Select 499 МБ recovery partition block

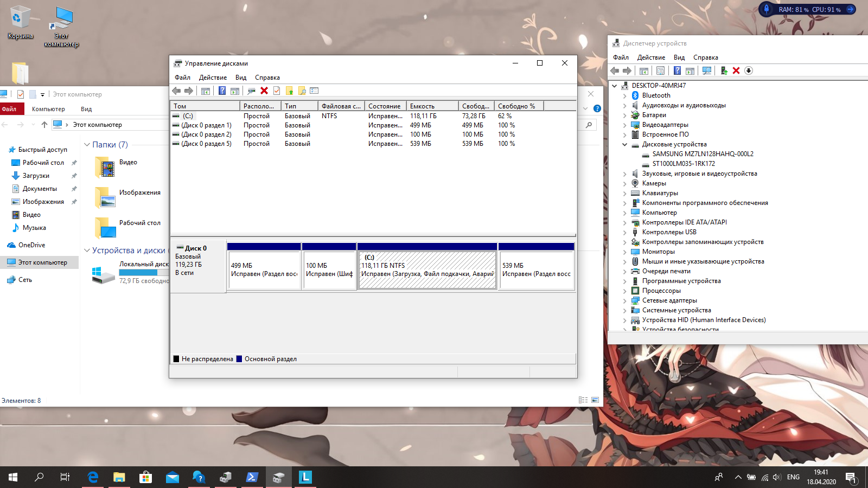[x=264, y=266]
